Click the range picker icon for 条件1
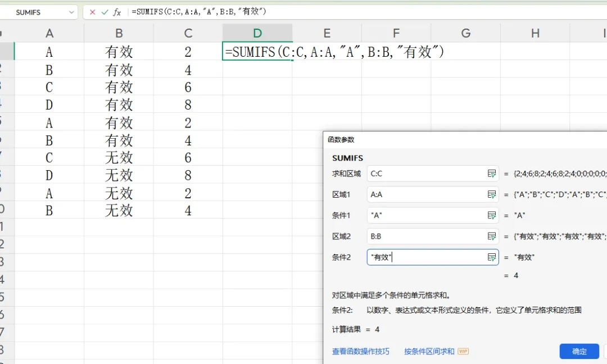 point(492,216)
